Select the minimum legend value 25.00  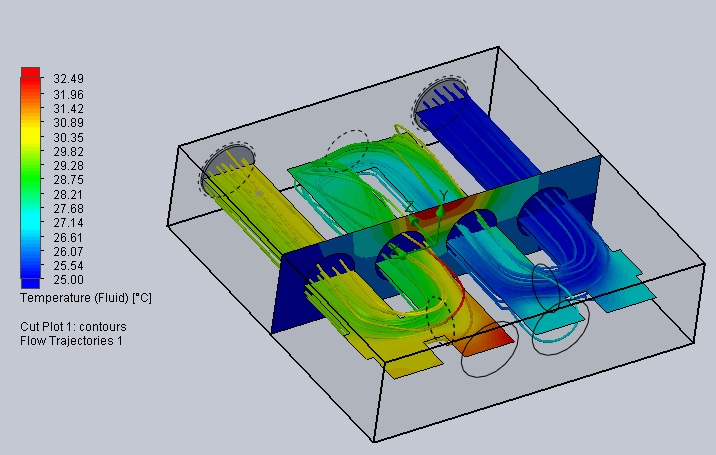pyautogui.click(x=69, y=280)
